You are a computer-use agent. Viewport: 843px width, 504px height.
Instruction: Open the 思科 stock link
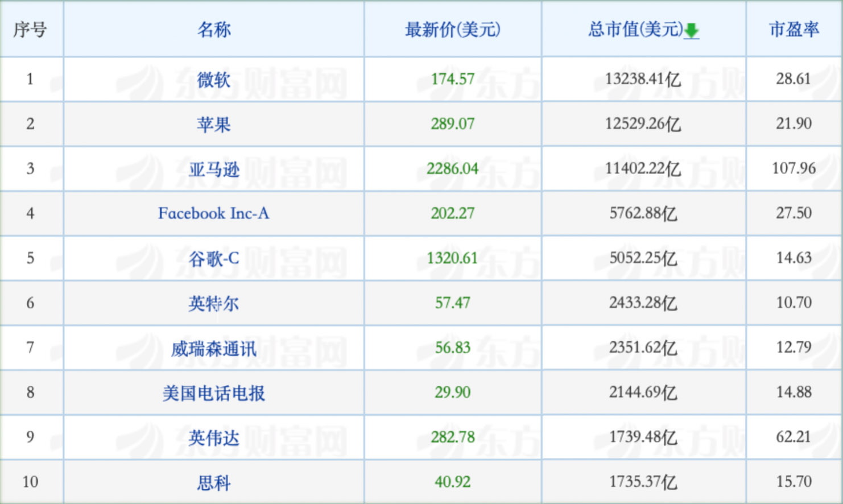point(214,482)
